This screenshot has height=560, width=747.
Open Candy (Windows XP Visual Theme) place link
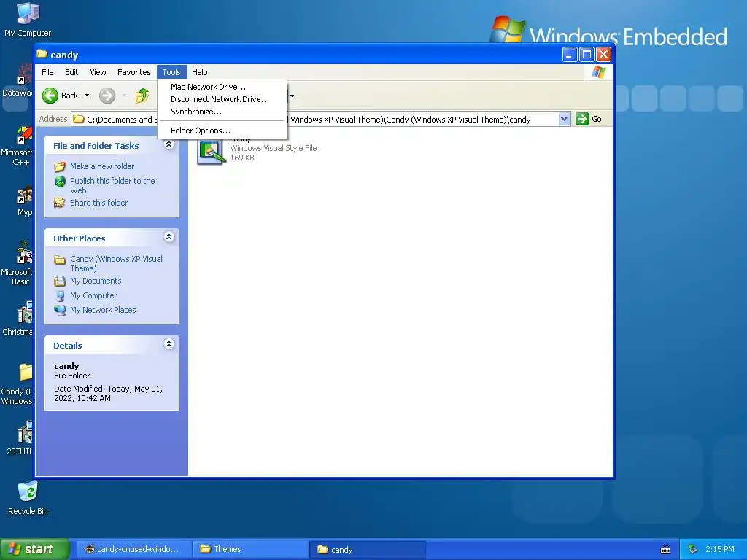click(x=116, y=263)
